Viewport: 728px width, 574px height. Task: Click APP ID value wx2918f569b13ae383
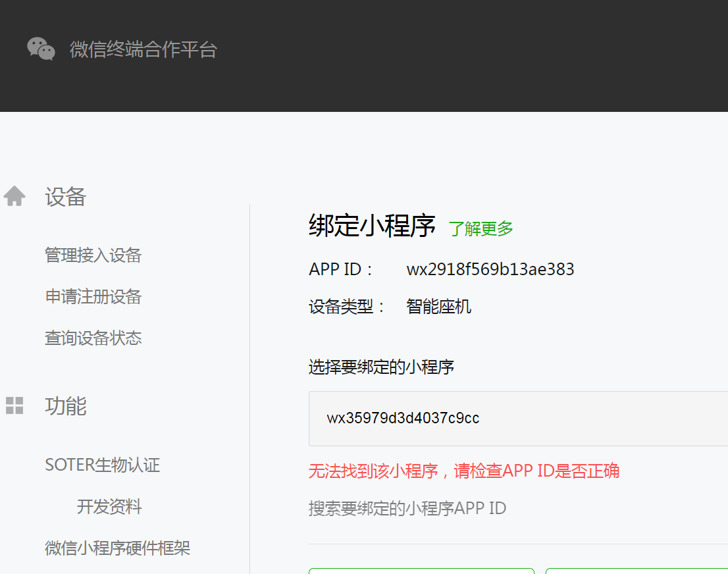[x=490, y=269]
